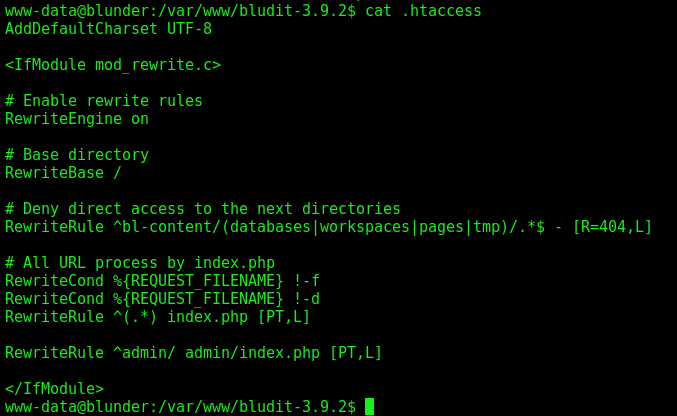This screenshot has width=677, height=416.
Task: Click the '# Deny direct access' comment line
Action: (203, 209)
